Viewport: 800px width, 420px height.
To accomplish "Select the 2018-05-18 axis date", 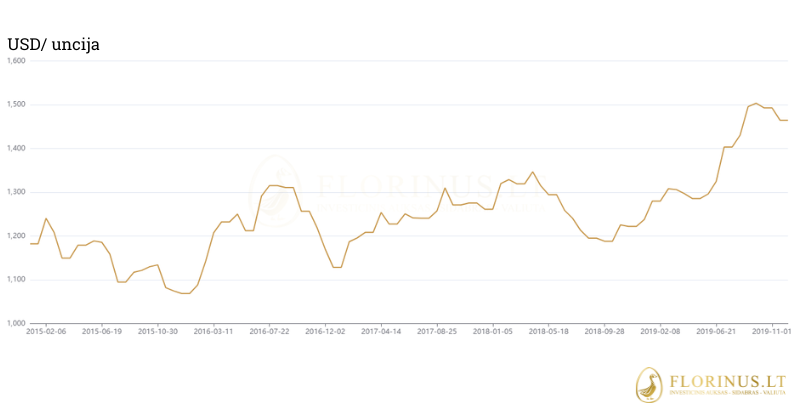I will point(549,331).
